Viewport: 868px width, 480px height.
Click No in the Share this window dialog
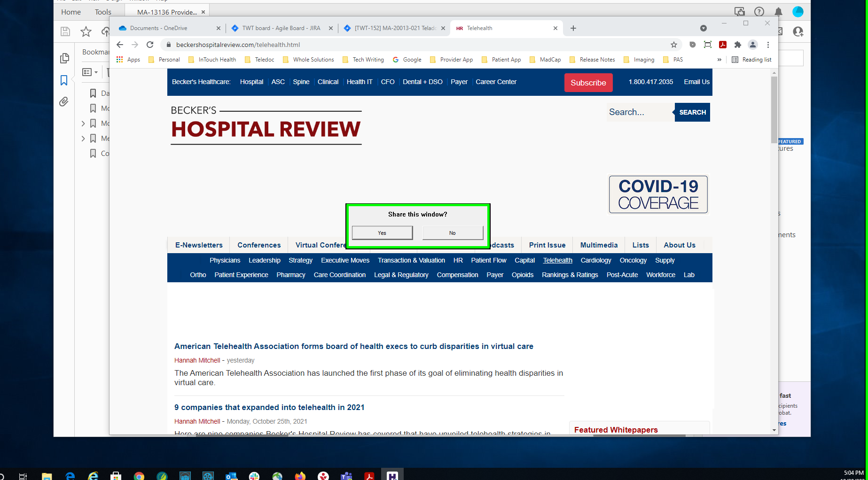452,233
